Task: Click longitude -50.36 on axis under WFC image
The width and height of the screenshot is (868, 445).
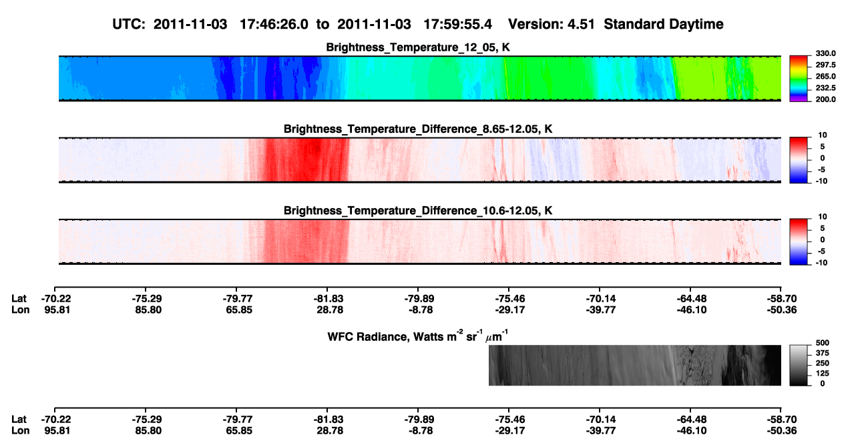Action: pos(781,430)
